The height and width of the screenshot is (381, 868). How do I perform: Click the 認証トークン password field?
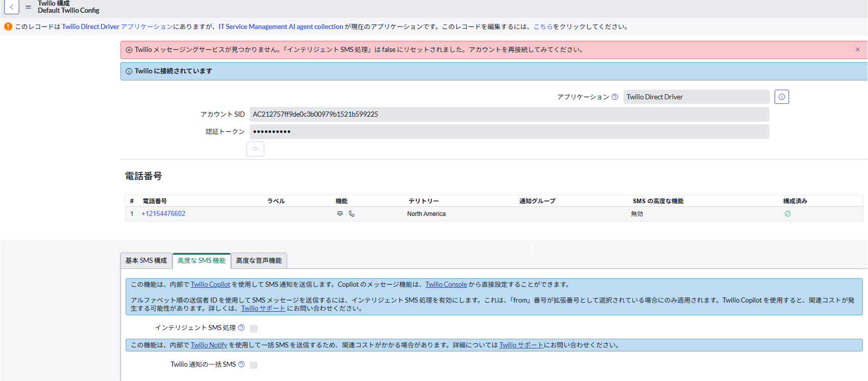point(509,131)
